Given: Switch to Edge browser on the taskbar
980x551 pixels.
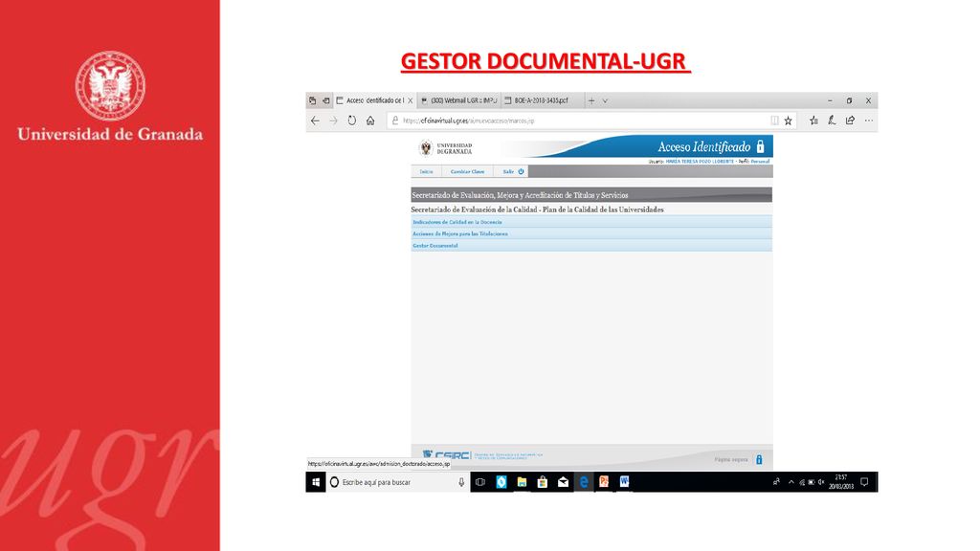Looking at the screenshot, I should pos(583,482).
